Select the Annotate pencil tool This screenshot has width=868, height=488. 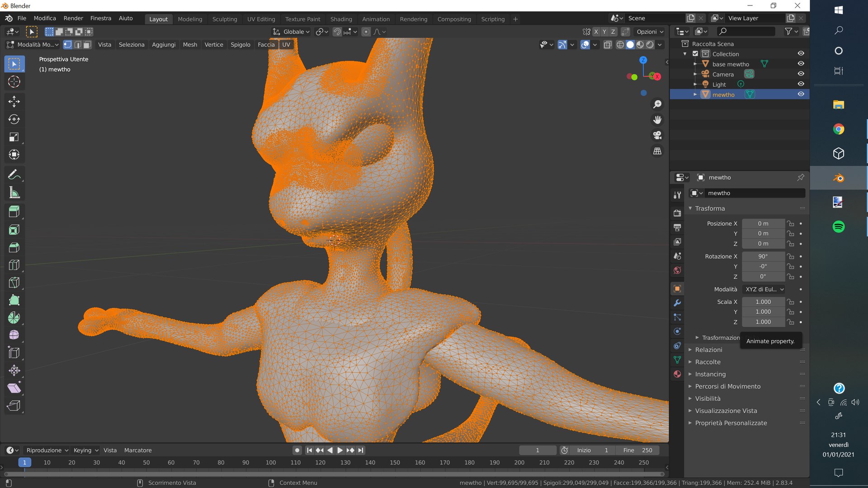coord(14,175)
